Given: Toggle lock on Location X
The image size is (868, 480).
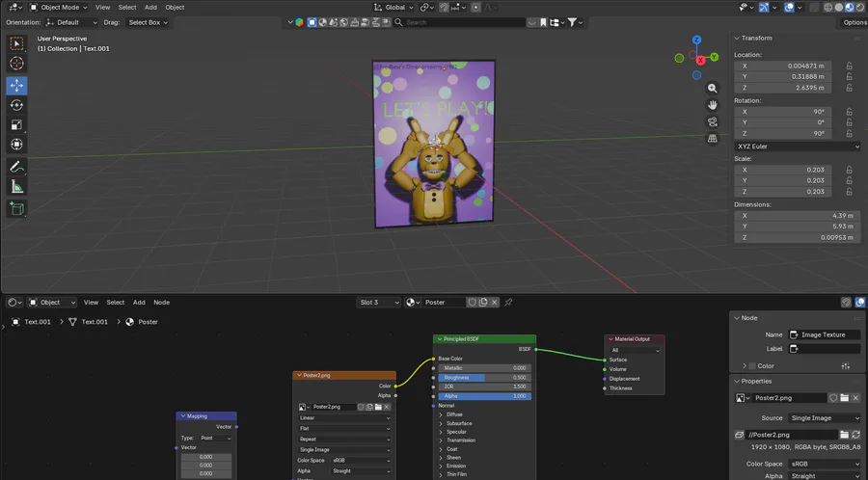Looking at the screenshot, I should point(849,66).
